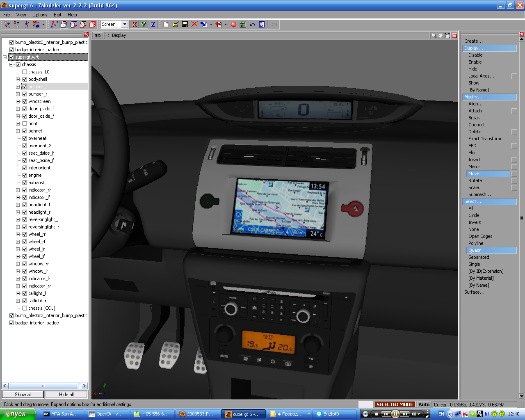
Task: Open the Options menu
Action: pos(40,15)
